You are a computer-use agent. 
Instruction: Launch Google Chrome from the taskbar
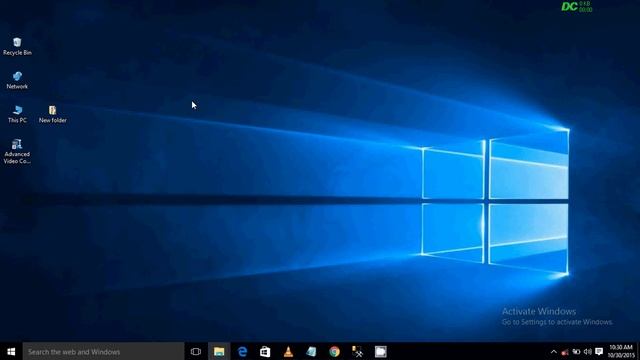point(335,351)
